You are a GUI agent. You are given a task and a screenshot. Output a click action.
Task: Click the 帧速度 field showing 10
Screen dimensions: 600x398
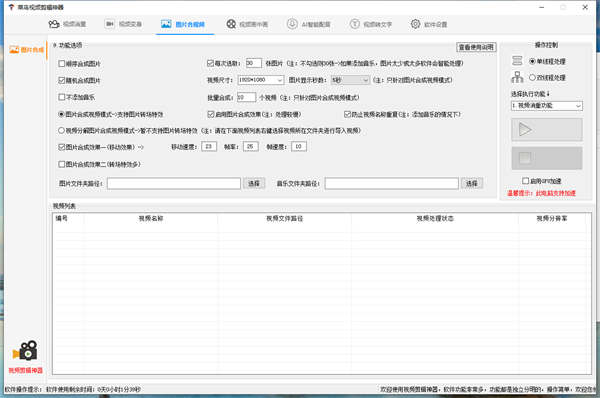(x=299, y=147)
